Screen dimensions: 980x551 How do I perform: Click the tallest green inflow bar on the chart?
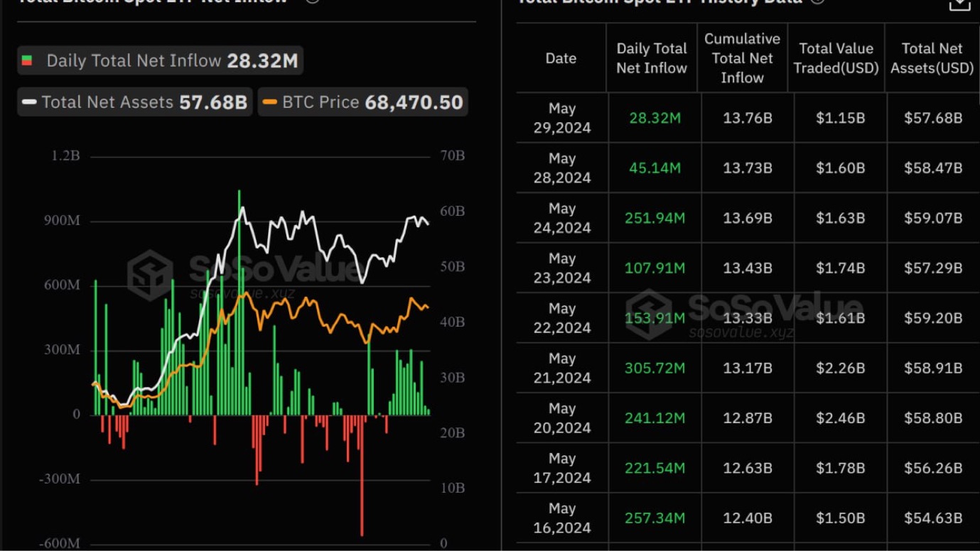click(239, 298)
